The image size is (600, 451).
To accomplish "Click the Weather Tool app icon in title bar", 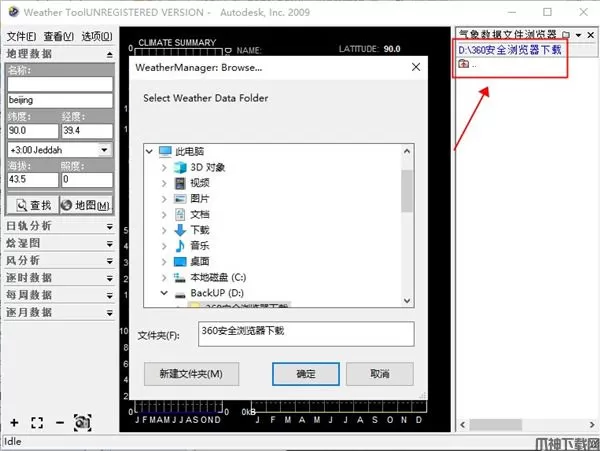I will [x=13, y=12].
